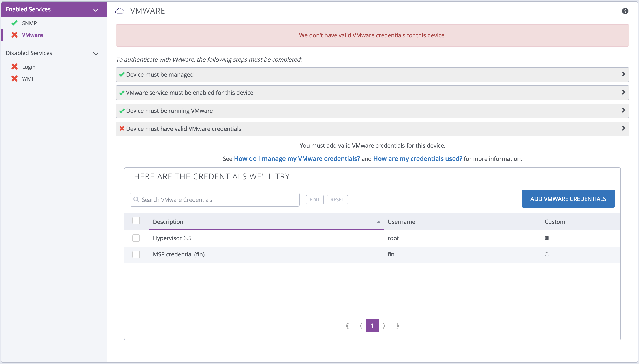
Task: Click the RESET button for credentials
Action: (x=337, y=199)
